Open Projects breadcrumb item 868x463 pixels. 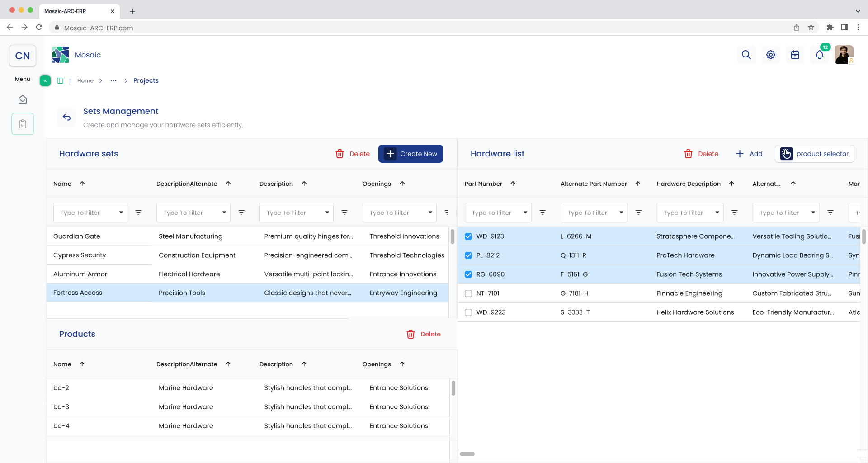(146, 80)
